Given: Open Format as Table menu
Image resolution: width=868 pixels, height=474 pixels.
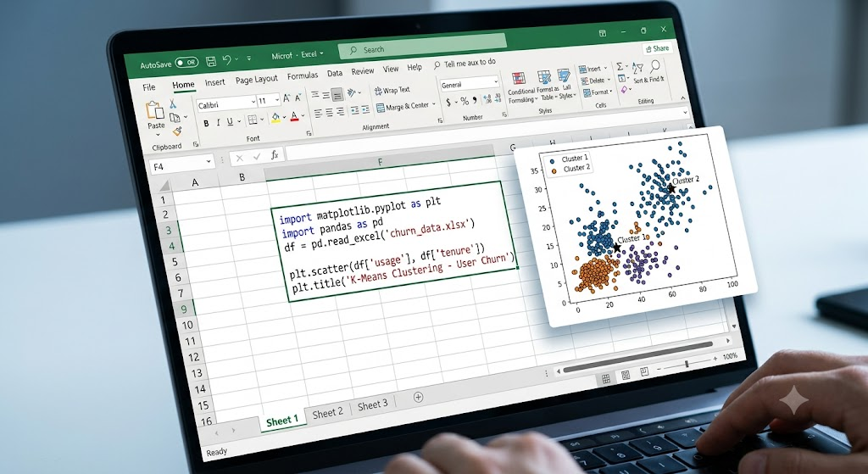Looking at the screenshot, I should tap(547, 85).
